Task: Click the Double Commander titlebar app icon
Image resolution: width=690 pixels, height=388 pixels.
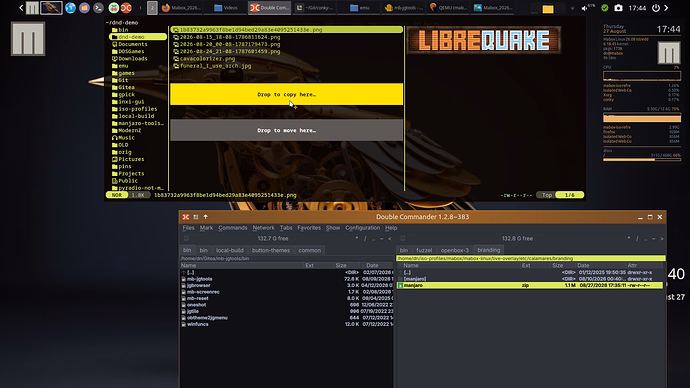Action: point(186,217)
